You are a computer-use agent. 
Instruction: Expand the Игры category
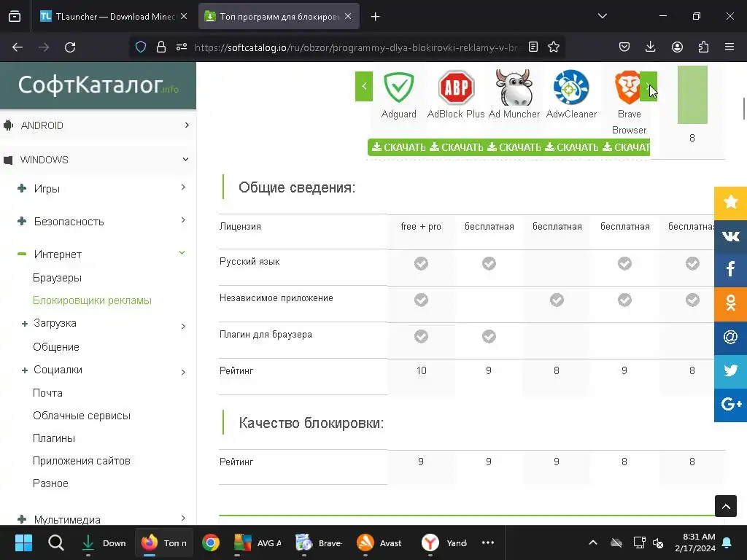pyautogui.click(x=183, y=187)
